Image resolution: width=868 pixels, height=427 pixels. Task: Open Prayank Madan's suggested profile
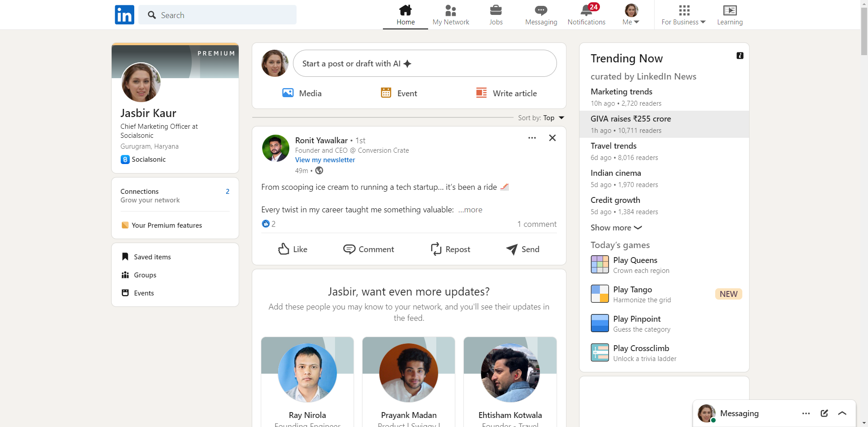tap(409, 382)
